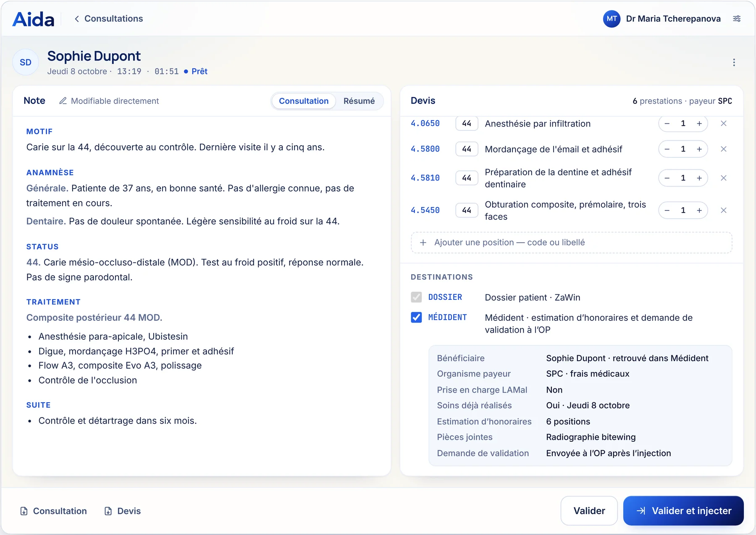Screen dimensions: 756x535
Task: Increase quantity for Préparation de la dentine
Action: click(699, 178)
